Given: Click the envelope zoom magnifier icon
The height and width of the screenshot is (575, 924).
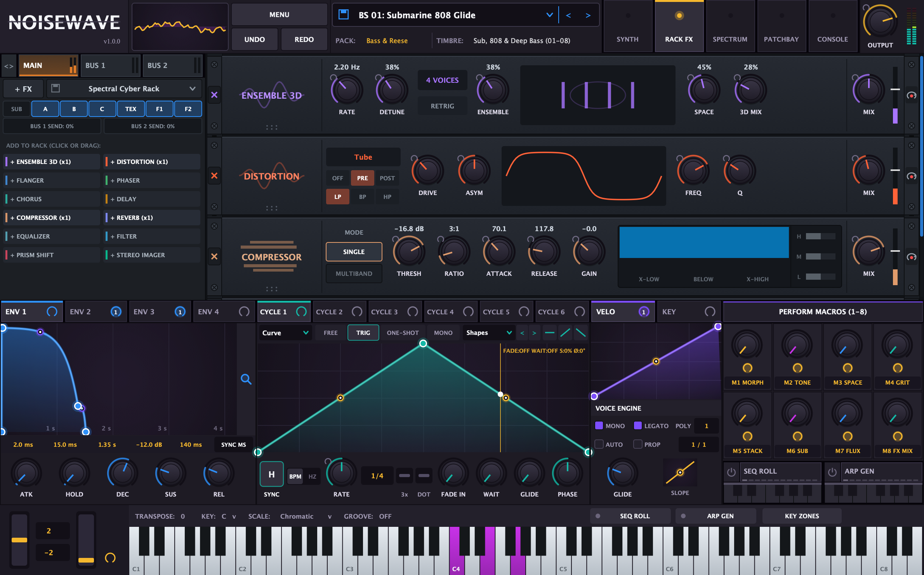Looking at the screenshot, I should click(246, 379).
